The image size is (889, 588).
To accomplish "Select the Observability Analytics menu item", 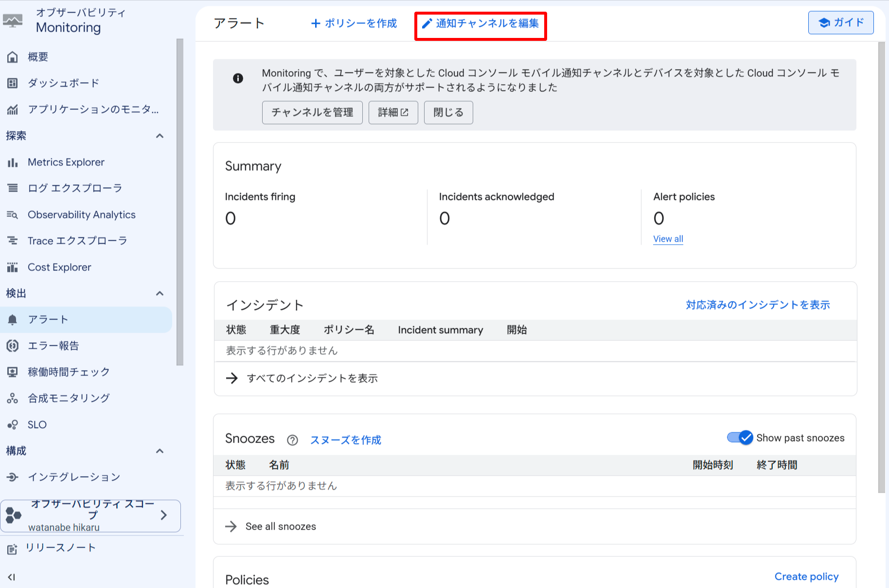I will click(x=86, y=214).
